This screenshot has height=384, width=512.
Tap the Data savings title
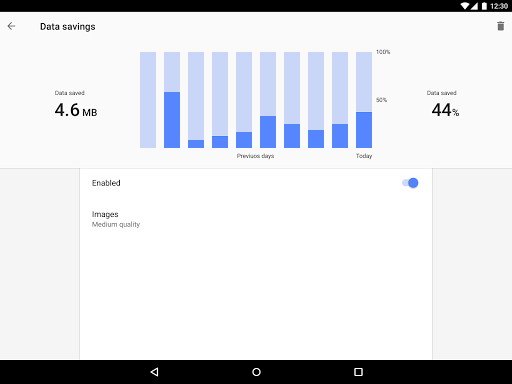(68, 27)
